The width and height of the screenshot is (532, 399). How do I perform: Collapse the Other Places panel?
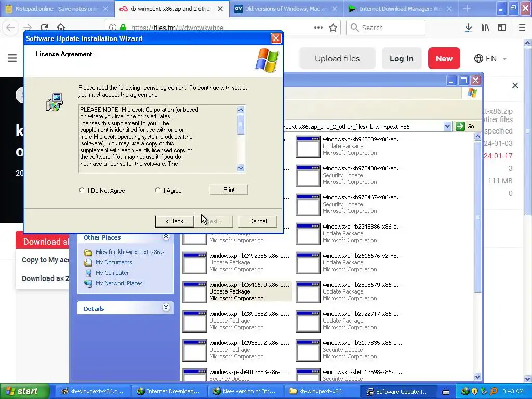point(166,236)
